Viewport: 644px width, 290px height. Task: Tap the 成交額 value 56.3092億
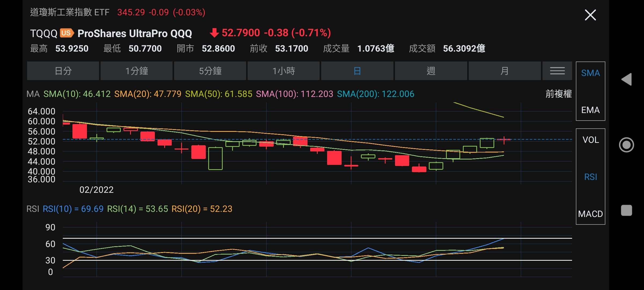point(464,49)
